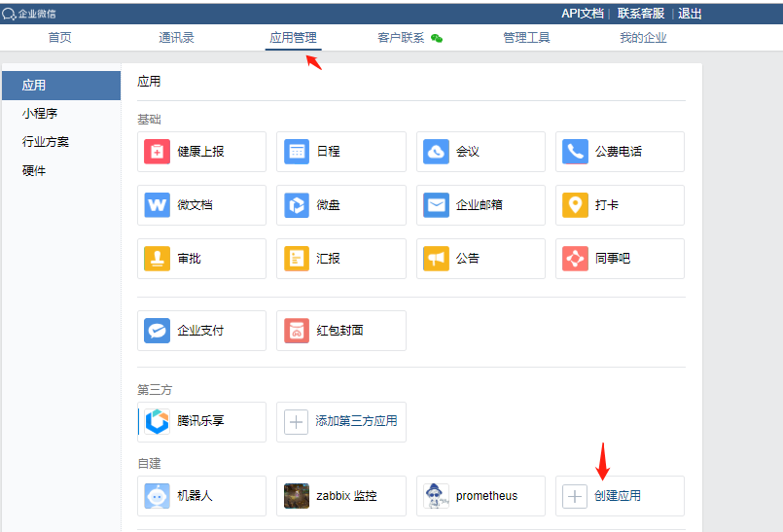This screenshot has width=783, height=532.
Task: Select 应用 in the left sidebar
Action: [61, 86]
